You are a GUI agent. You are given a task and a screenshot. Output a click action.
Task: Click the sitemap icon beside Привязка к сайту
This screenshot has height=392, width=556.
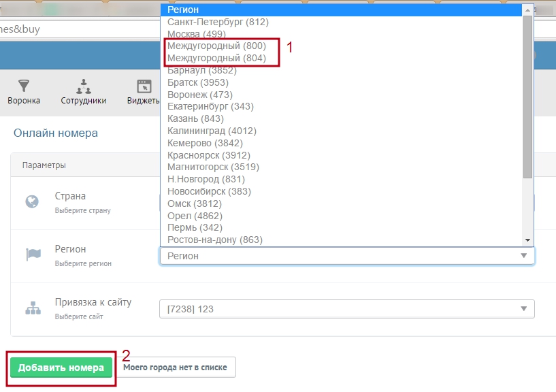[33, 308]
